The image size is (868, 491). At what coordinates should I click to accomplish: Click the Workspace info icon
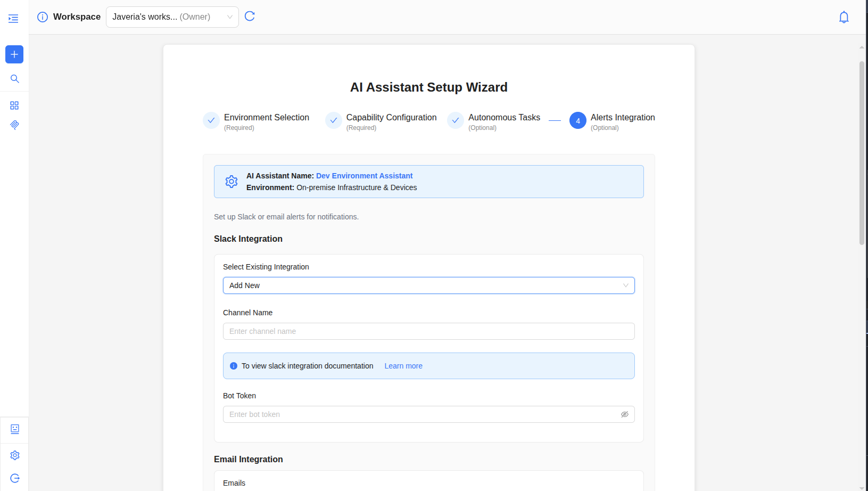43,17
